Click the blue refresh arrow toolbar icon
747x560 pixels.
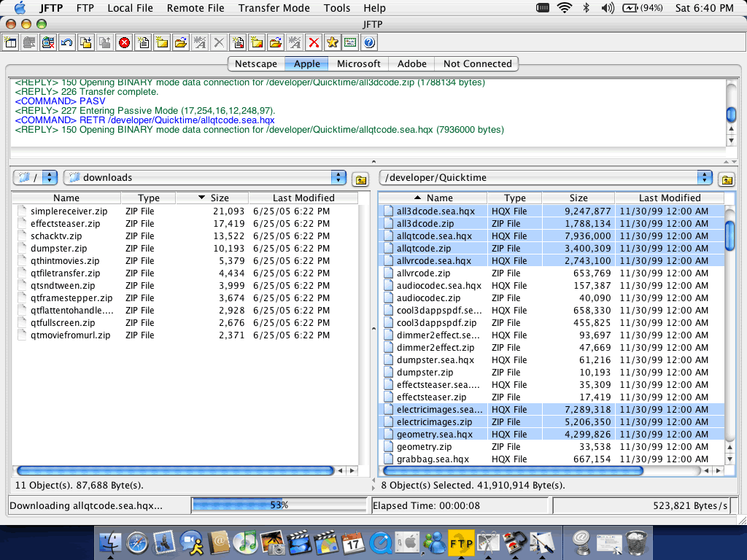pos(67,43)
